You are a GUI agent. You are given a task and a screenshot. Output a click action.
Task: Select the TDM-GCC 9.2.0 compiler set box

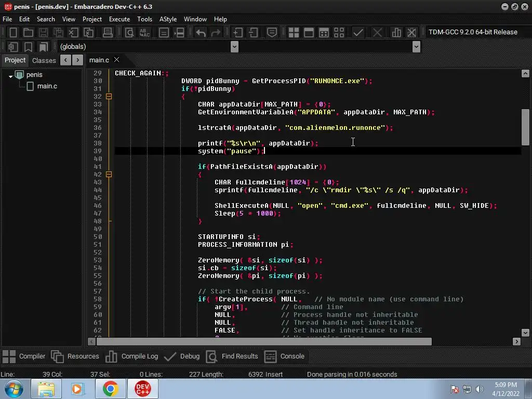pos(473,32)
